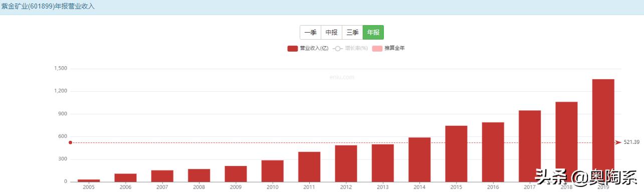644x192 pixels.
Task: Toggle the 推算全年 legend series
Action: [388, 49]
